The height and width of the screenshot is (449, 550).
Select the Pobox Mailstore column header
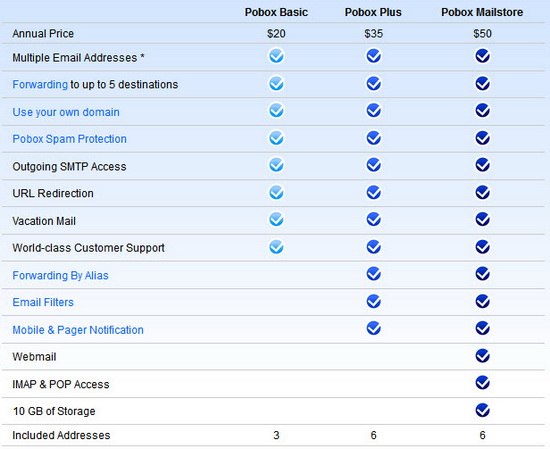click(x=482, y=12)
